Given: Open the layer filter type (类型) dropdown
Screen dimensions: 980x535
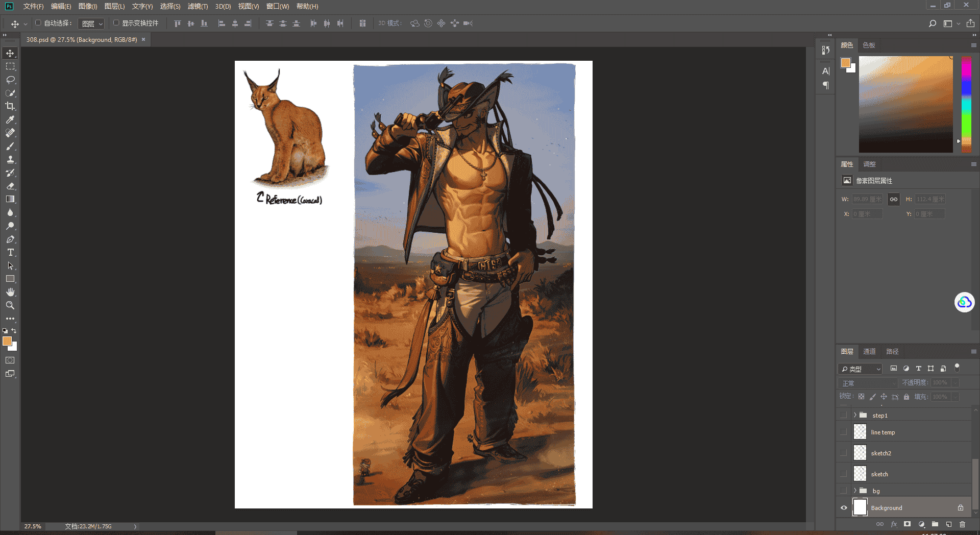Looking at the screenshot, I should click(860, 369).
